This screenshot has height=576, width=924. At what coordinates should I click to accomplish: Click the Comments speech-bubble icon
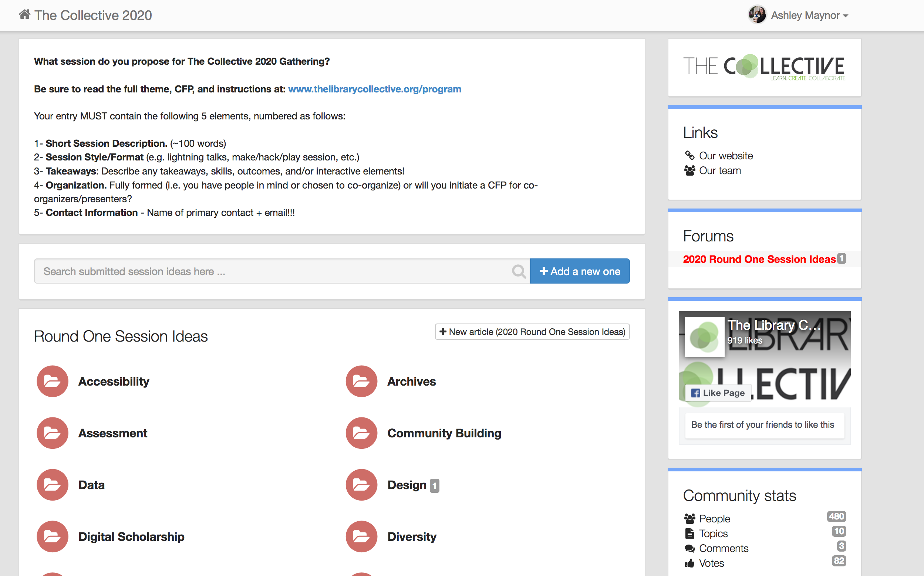click(x=689, y=548)
